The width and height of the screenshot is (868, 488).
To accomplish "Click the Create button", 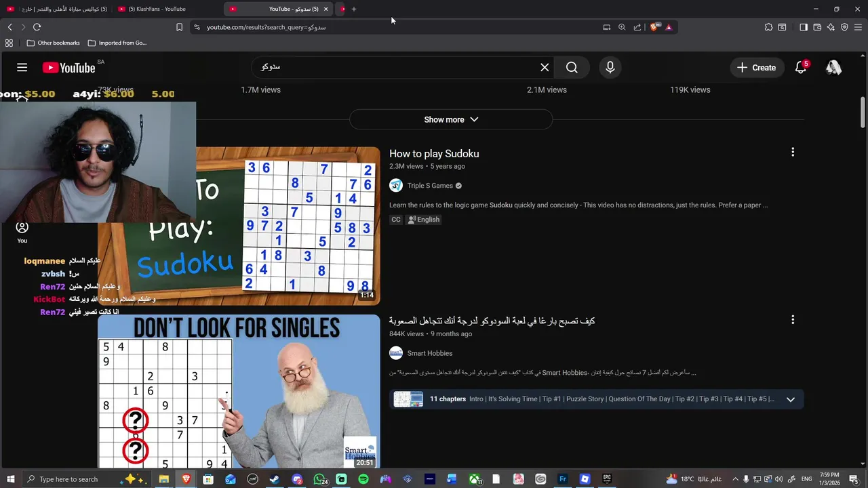I will (756, 67).
